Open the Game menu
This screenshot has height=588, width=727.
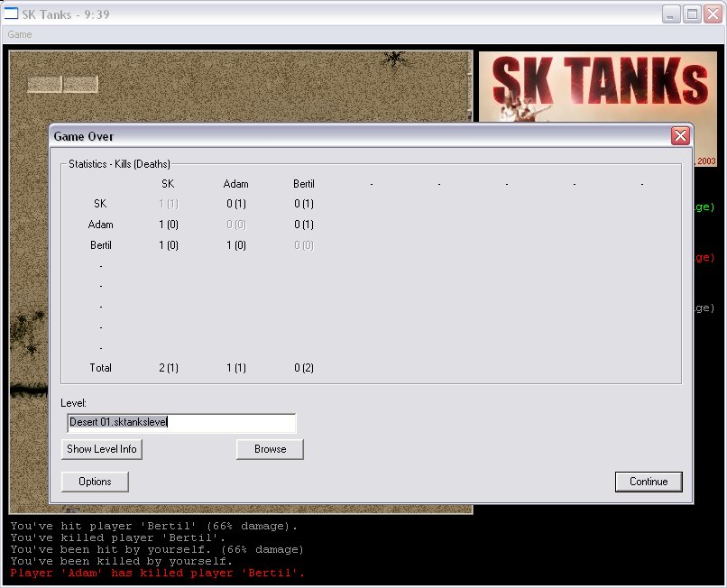20,34
